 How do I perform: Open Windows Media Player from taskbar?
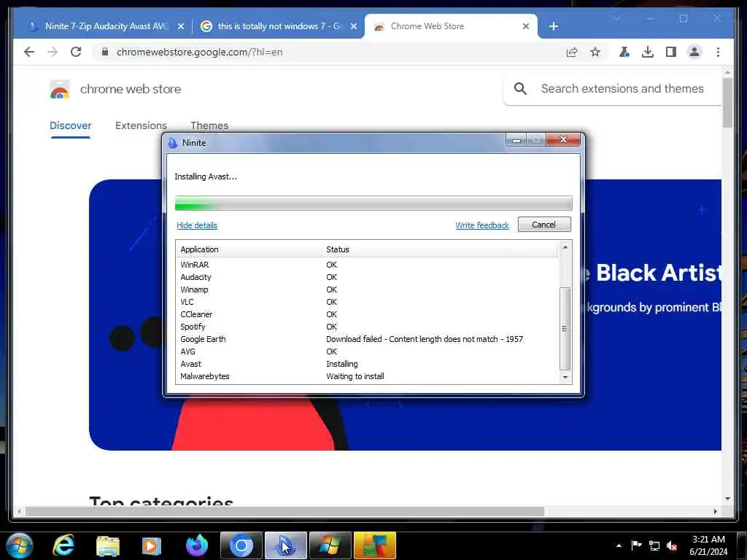coord(152,545)
